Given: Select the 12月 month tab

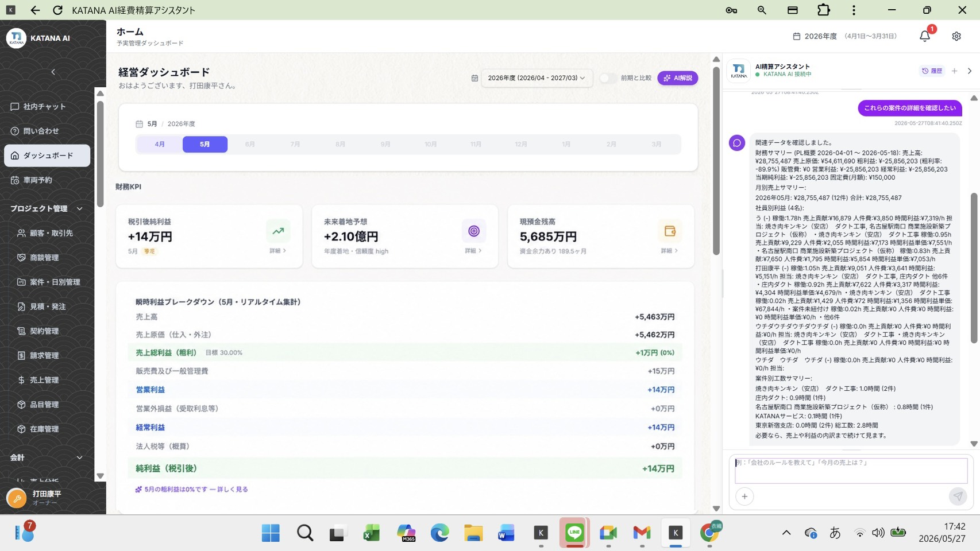Looking at the screenshot, I should [521, 144].
